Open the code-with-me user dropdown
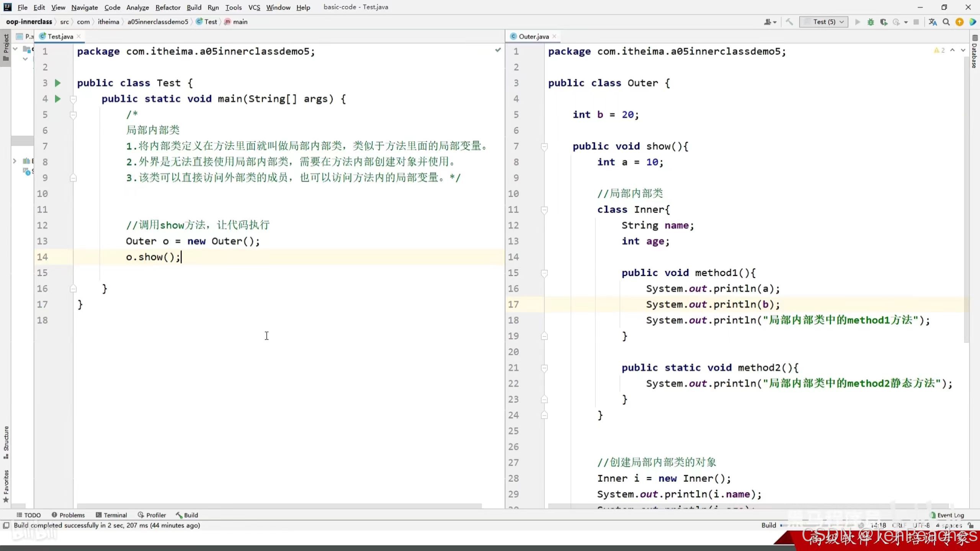 [770, 22]
